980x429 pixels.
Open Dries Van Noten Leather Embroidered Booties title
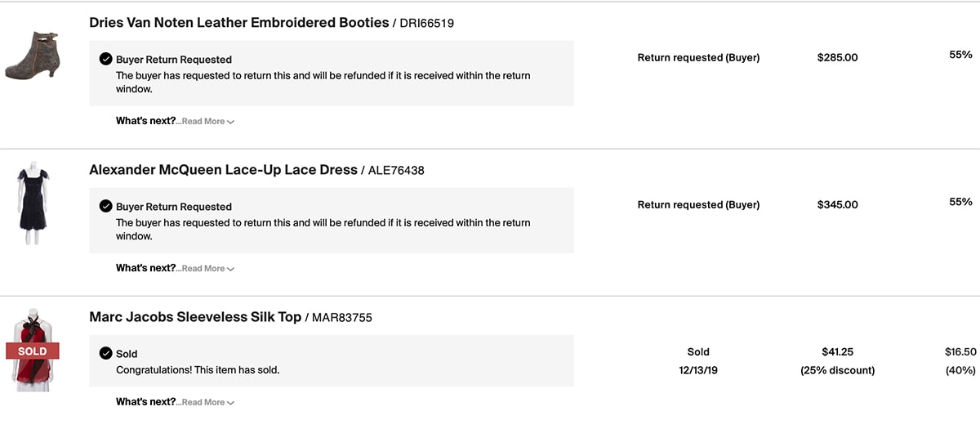pos(238,23)
